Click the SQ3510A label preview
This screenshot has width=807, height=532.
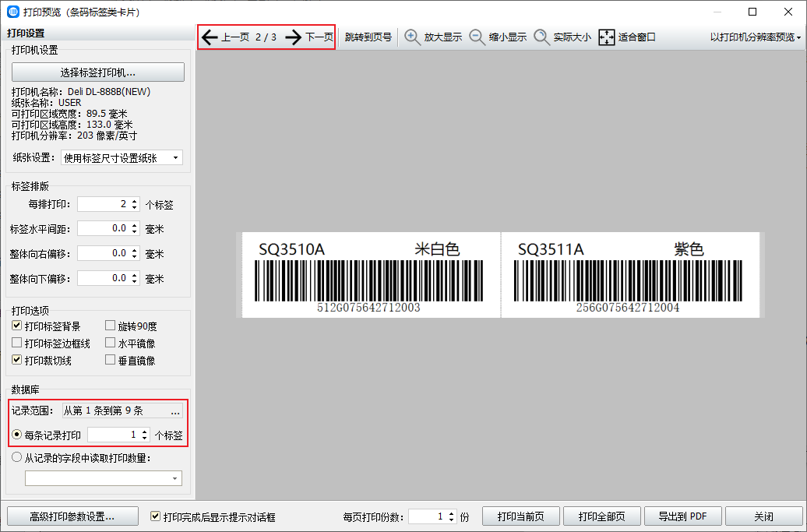tap(371, 275)
